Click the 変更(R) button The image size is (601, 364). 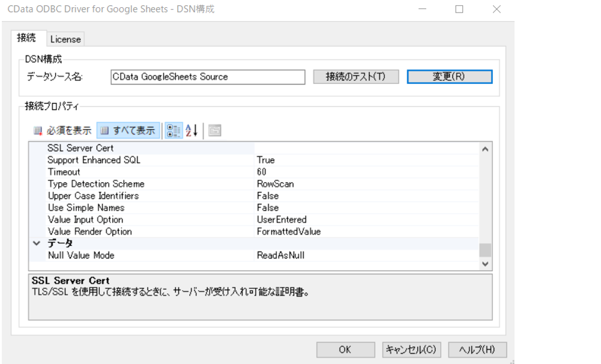pos(449,77)
